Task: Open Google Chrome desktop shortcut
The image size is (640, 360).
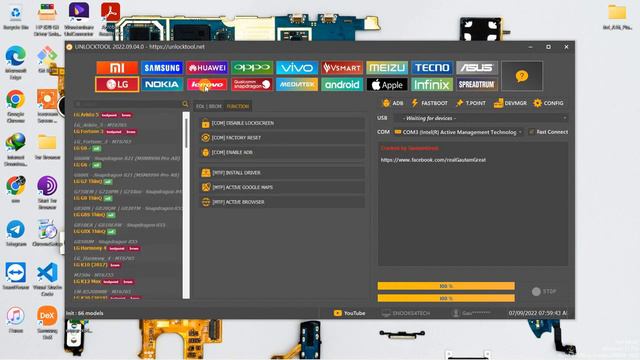Action: pos(16,106)
